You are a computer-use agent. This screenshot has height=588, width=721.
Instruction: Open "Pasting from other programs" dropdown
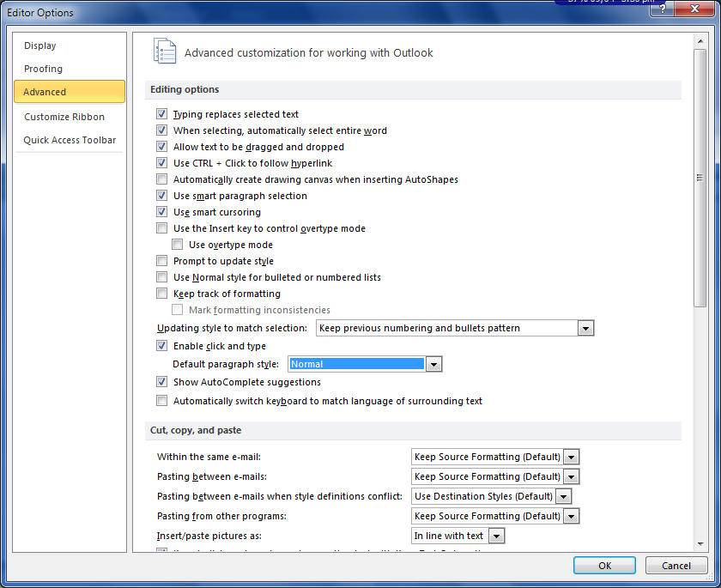point(571,516)
